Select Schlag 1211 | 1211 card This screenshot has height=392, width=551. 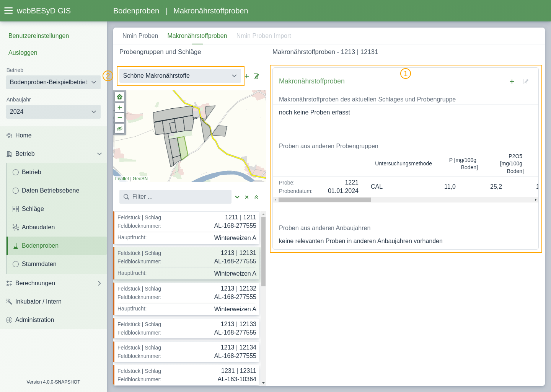click(186, 228)
